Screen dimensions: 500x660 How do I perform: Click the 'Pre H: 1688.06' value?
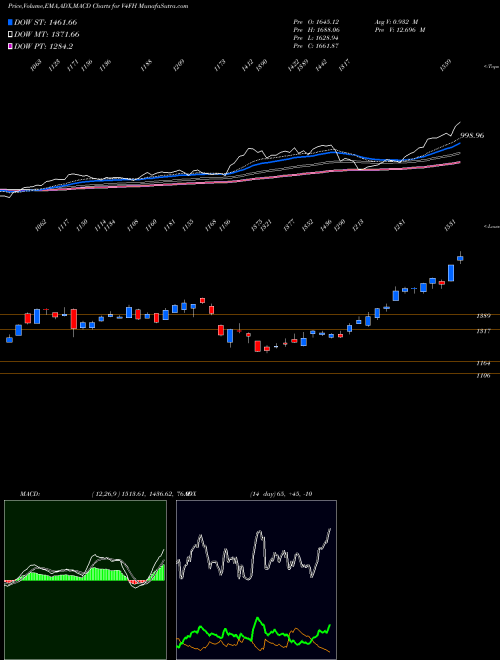(x=316, y=30)
